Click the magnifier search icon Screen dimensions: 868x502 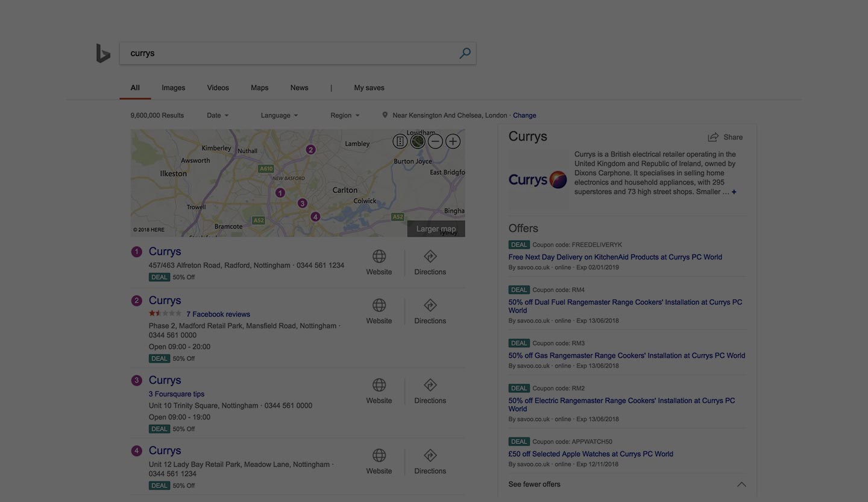tap(465, 53)
